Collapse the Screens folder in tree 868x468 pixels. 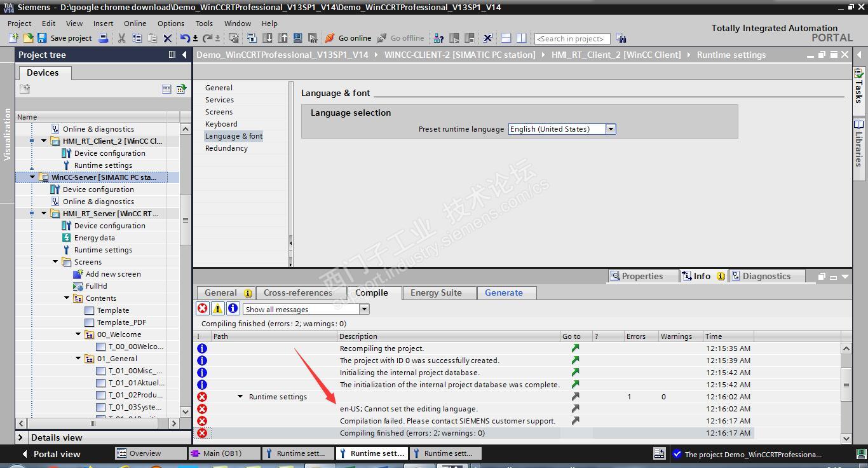click(x=55, y=262)
